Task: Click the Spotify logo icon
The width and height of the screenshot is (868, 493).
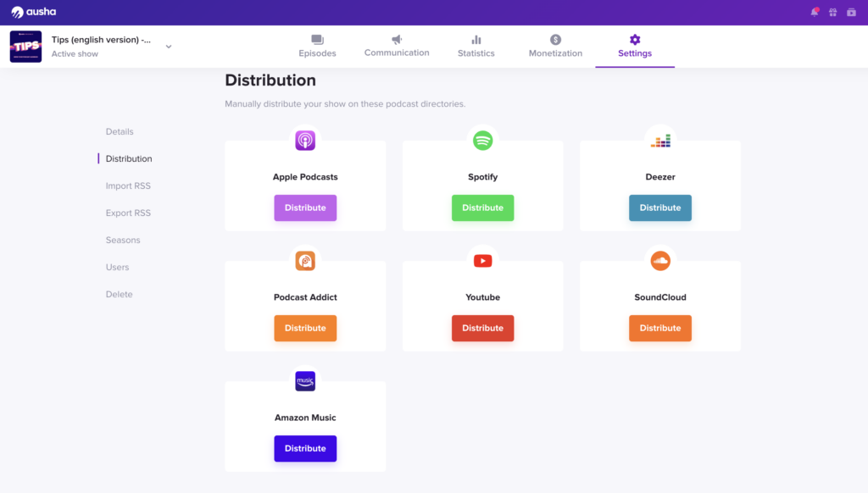Action: pyautogui.click(x=482, y=141)
